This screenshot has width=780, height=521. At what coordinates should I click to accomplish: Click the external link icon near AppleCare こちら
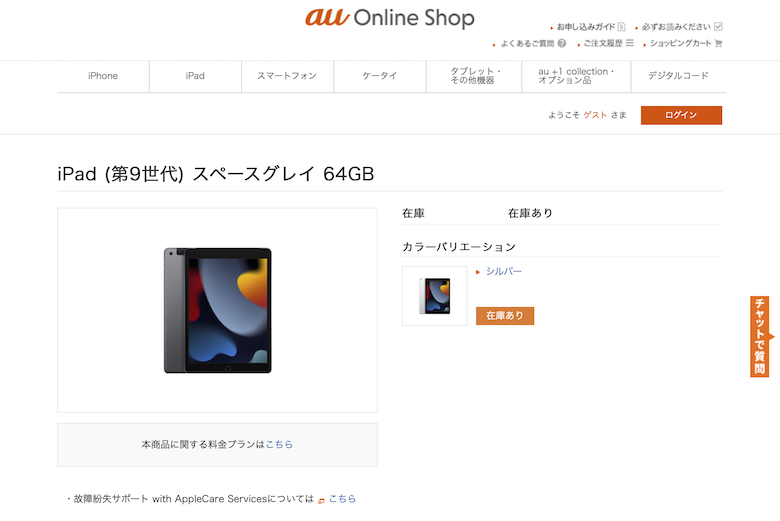click(x=321, y=501)
